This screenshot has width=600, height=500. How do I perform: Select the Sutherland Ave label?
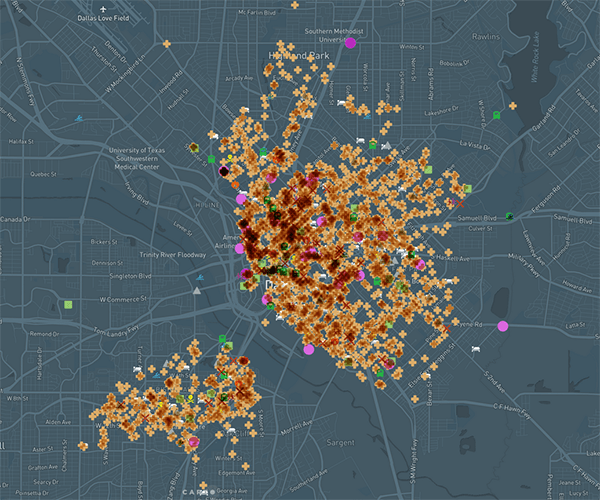(x=308, y=481)
